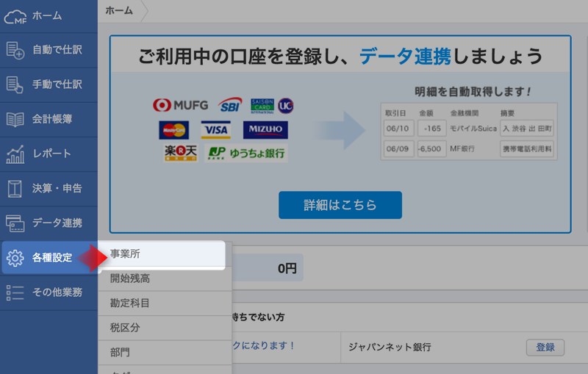Click the SBI logo
The width and height of the screenshot is (588, 374).
click(230, 106)
